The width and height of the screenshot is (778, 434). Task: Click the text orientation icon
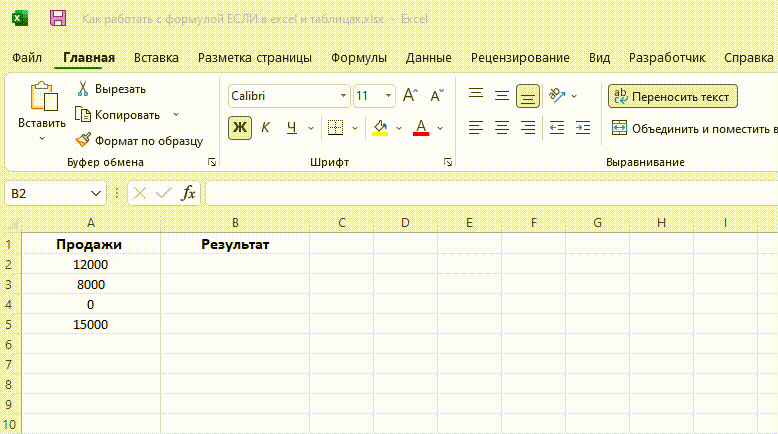pos(557,95)
